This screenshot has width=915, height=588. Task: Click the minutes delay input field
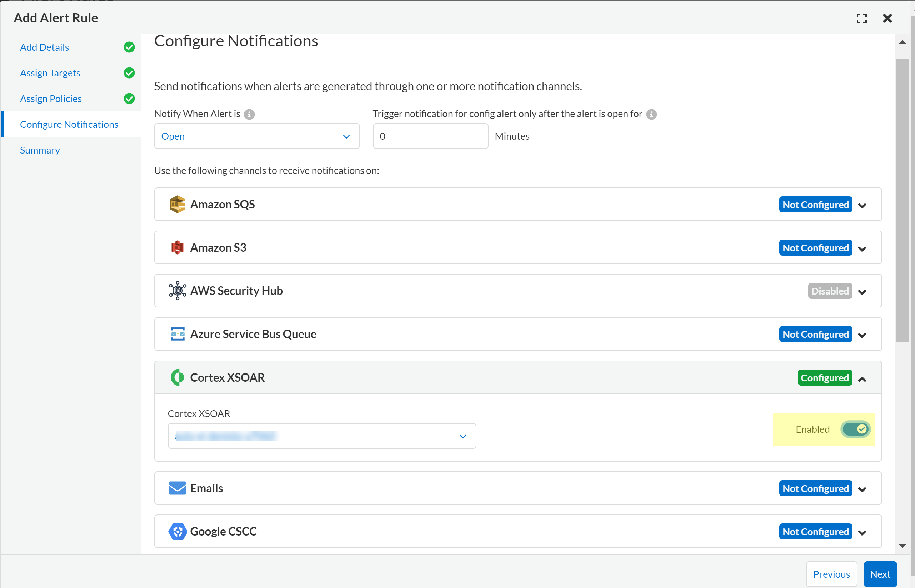pos(430,136)
